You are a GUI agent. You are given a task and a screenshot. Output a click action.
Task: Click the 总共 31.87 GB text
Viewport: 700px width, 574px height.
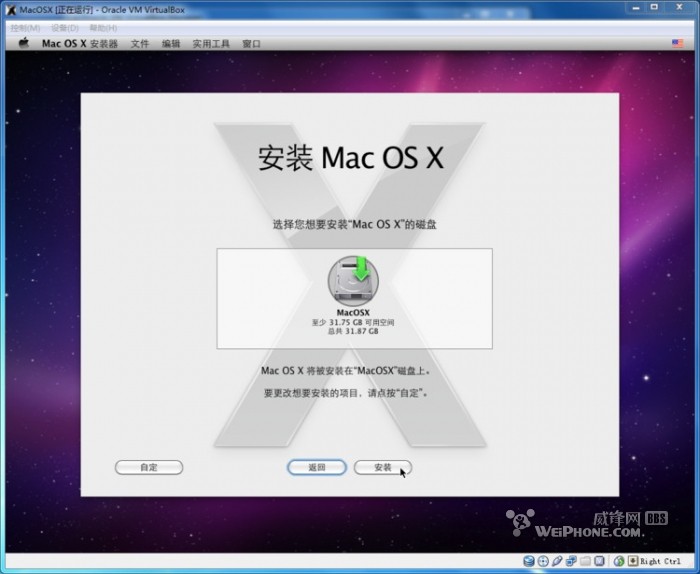[x=353, y=331]
